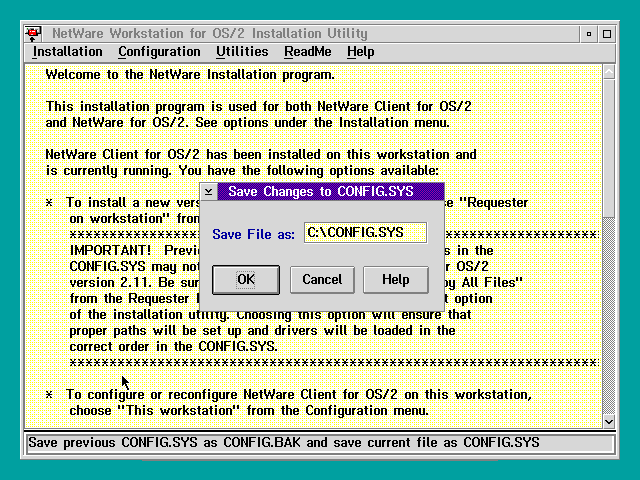Viewport: 640px width, 480px height.
Task: Open the Utilities menu
Action: pos(242,52)
